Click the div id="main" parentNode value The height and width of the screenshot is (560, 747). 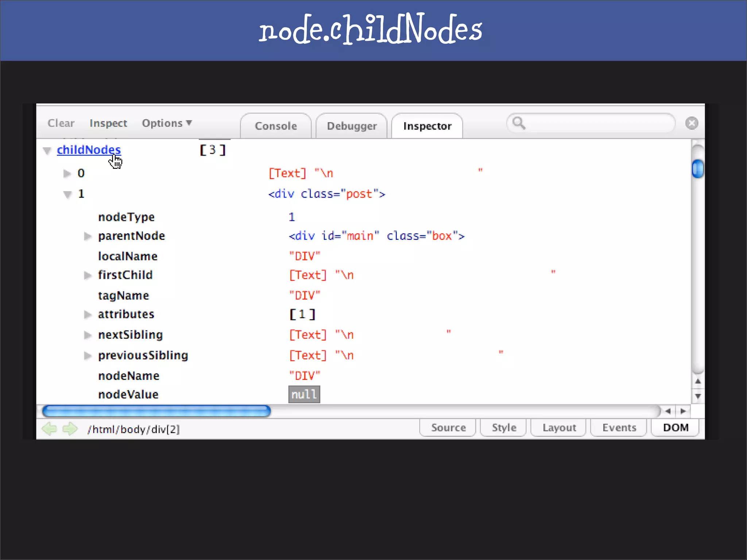[377, 236]
